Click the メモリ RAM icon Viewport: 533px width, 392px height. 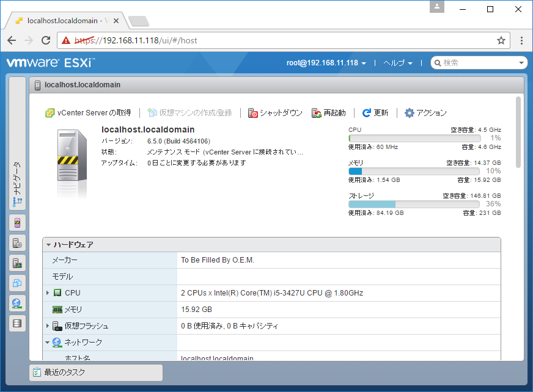(x=57, y=310)
